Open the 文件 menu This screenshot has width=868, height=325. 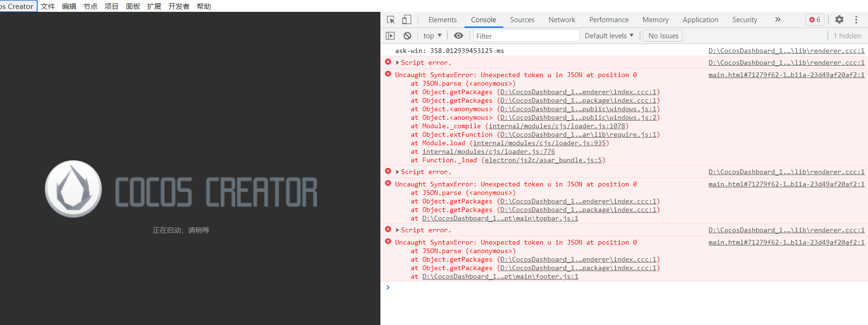tap(48, 6)
